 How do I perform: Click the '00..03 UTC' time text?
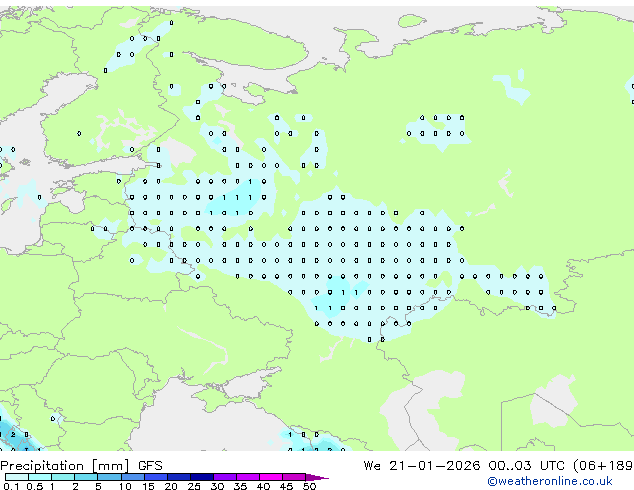click(527, 466)
